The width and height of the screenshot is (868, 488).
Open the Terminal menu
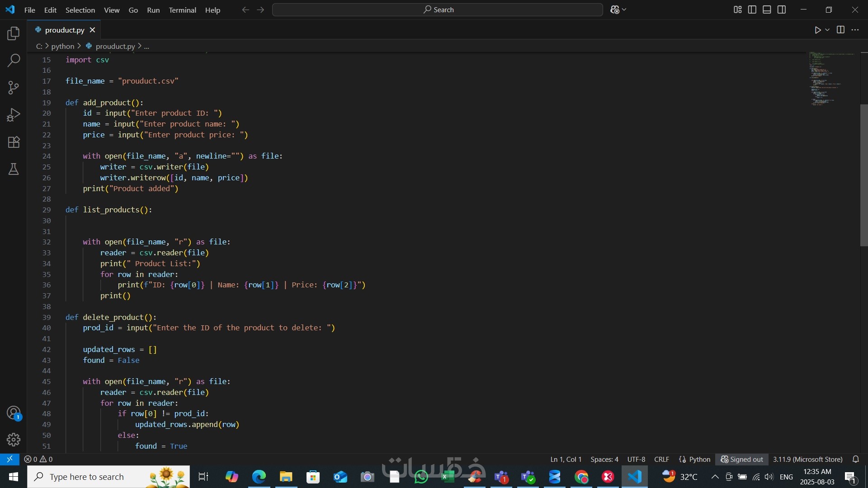(182, 10)
